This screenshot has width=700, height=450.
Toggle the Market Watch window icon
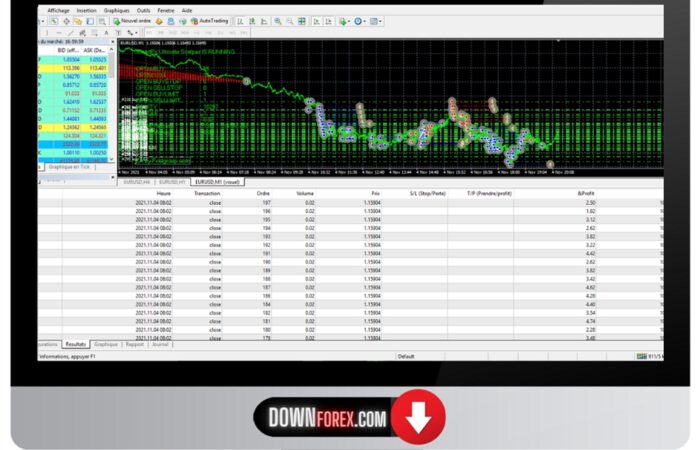pyautogui.click(x=54, y=21)
